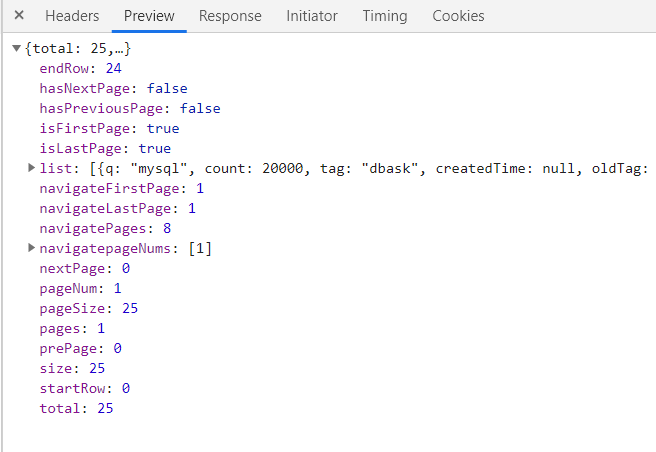Viewport: 656px width, 452px height.
Task: Click the pageSize: 25 row
Action: click(89, 308)
